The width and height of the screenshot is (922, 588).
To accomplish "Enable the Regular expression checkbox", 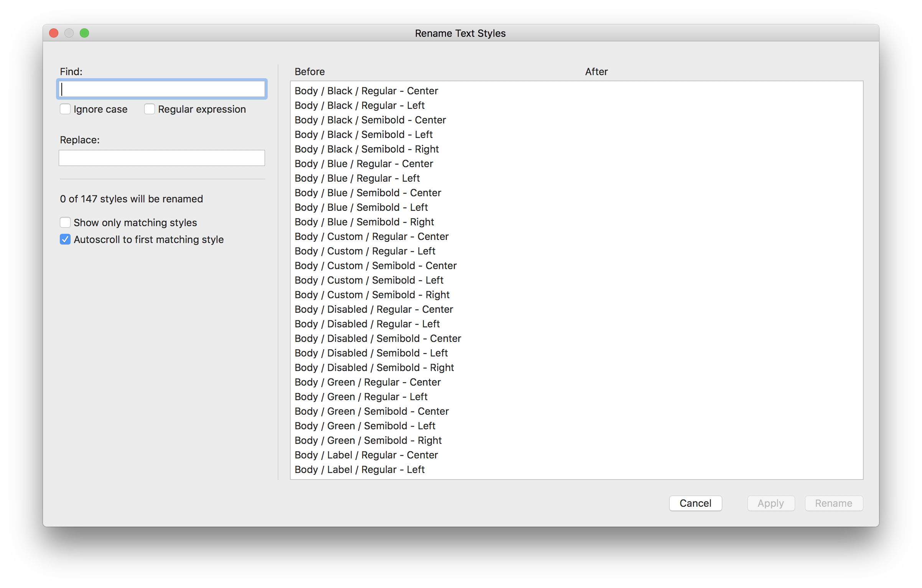I will [x=150, y=109].
